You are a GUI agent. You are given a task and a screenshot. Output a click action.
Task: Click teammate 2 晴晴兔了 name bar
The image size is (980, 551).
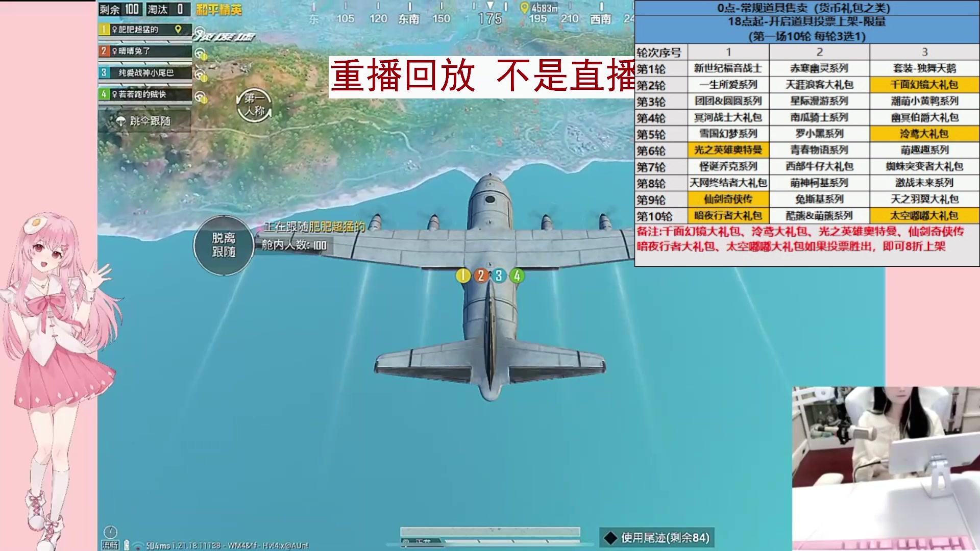[144, 51]
